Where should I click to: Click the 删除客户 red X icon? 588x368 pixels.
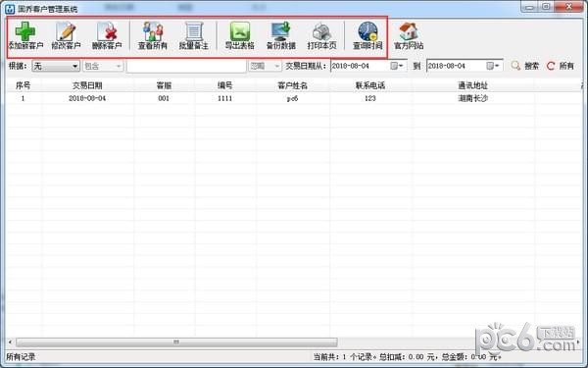pos(107,31)
